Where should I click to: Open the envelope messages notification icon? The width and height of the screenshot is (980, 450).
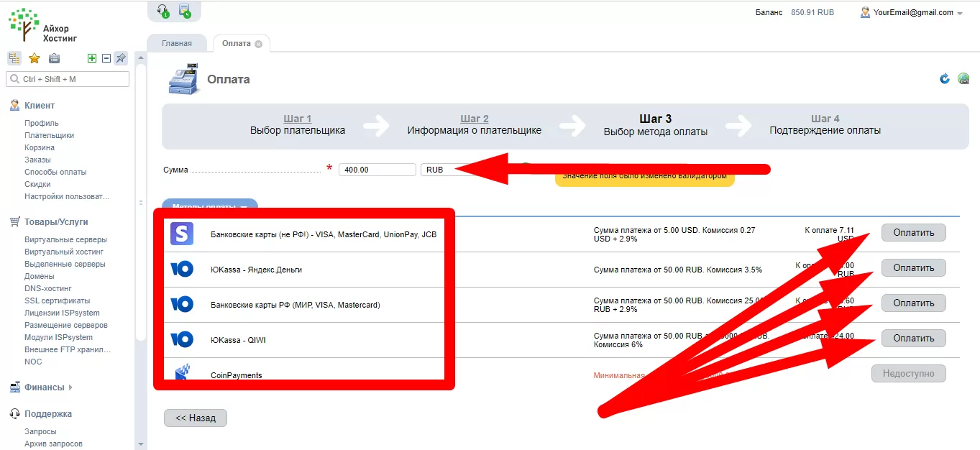185,10
